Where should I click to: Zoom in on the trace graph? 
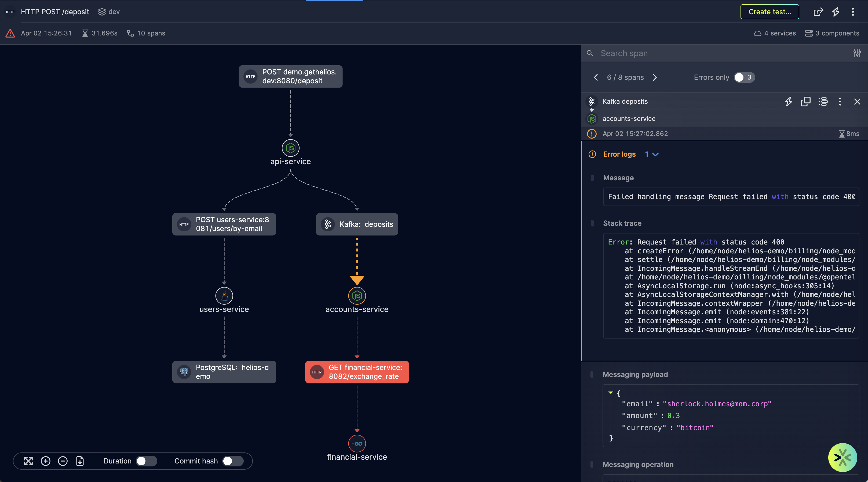click(x=45, y=461)
